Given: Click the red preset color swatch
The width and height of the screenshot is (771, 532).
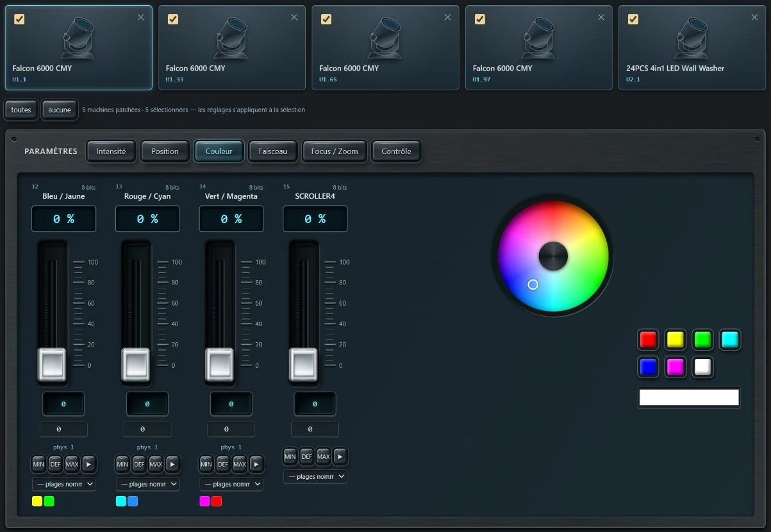Looking at the screenshot, I should coord(649,340).
